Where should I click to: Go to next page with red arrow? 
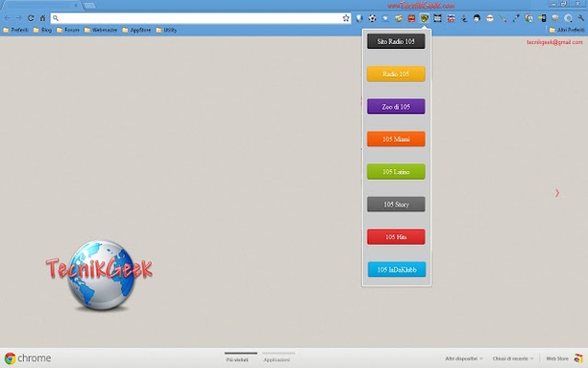coord(557,193)
